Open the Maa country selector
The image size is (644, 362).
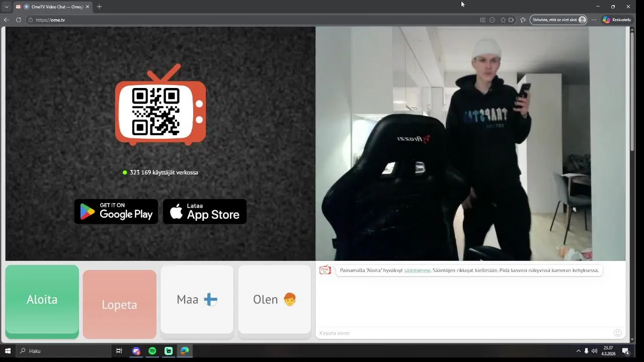[x=197, y=300]
